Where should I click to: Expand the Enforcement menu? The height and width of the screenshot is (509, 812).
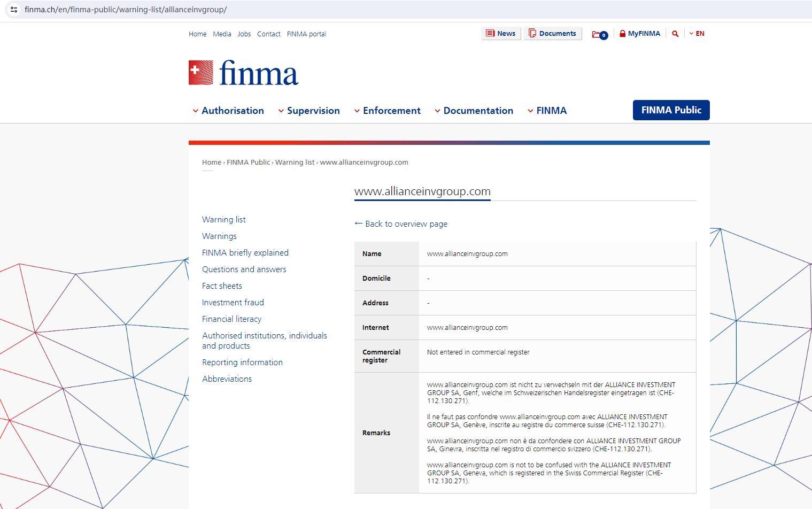pyautogui.click(x=388, y=111)
